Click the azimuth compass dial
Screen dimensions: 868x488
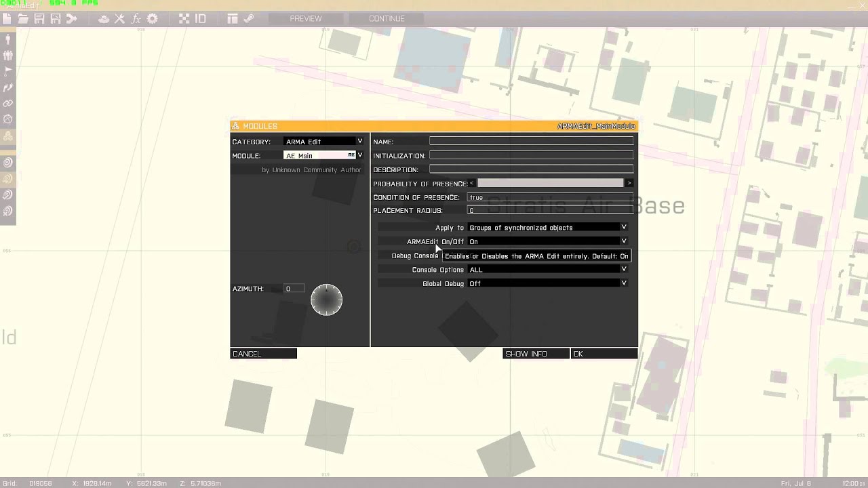pyautogui.click(x=327, y=300)
